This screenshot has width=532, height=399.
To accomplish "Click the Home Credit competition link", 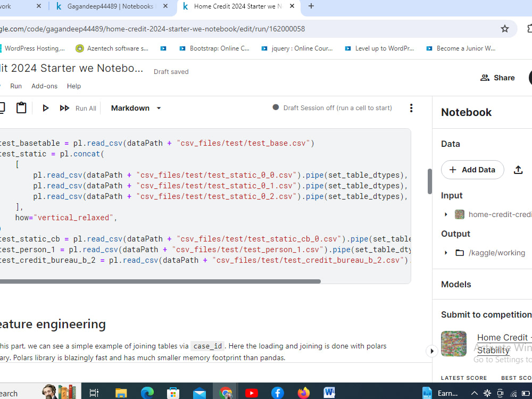I will pyautogui.click(x=504, y=343).
